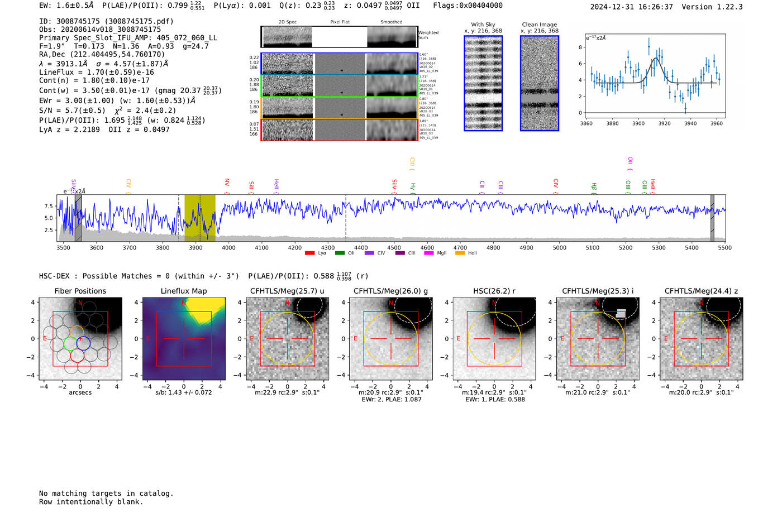This screenshot has width=782, height=532.
Task: Click the Weighted Sum 2D spectrum strip
Action: pos(339,37)
